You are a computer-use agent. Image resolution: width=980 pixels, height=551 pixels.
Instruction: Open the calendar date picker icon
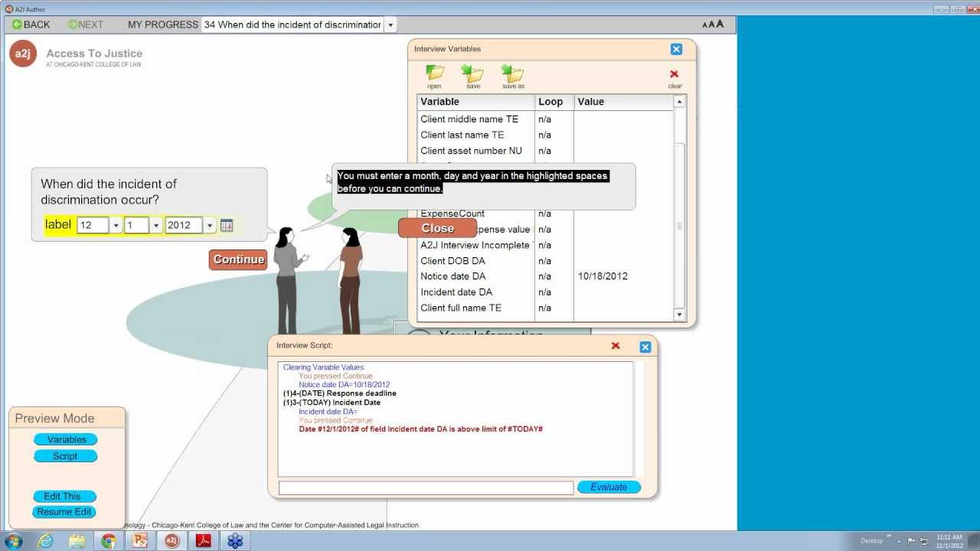[227, 226]
